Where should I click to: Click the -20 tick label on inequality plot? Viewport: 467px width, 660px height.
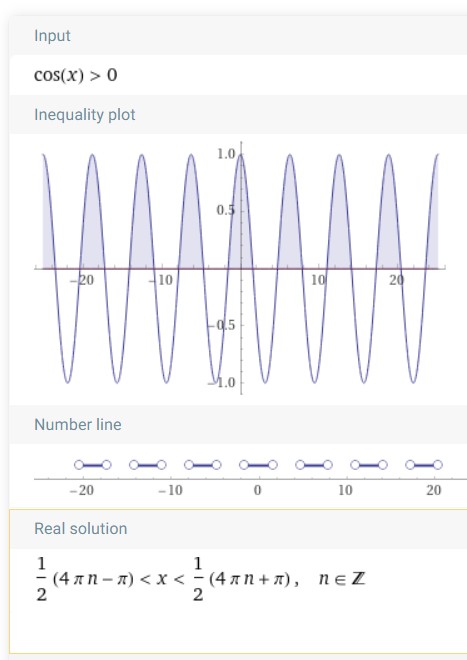click(82, 280)
